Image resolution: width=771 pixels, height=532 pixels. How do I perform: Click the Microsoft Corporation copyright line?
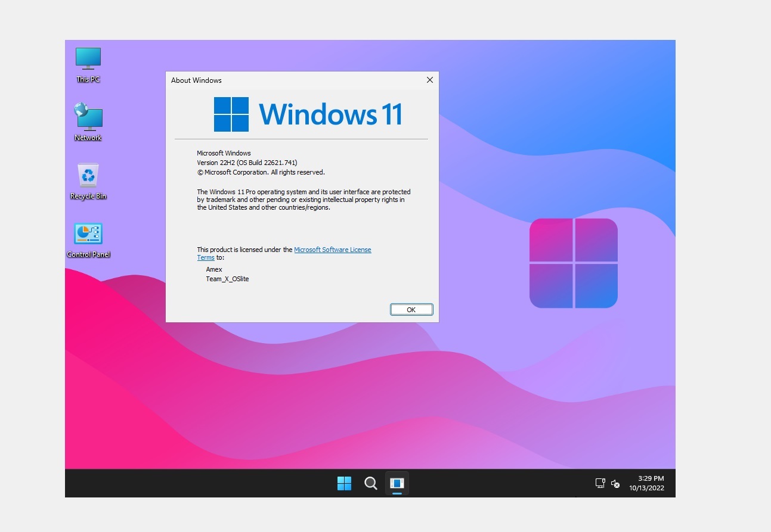(x=261, y=172)
